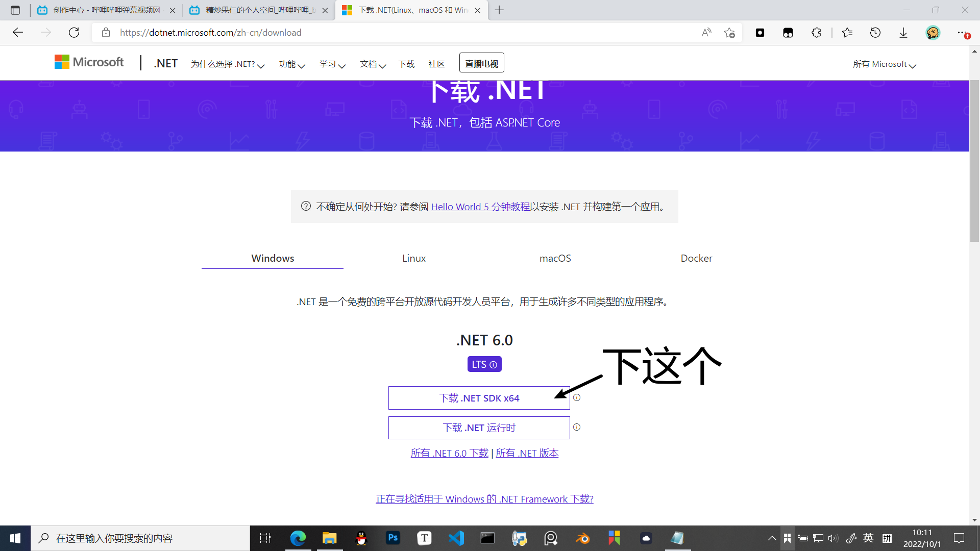Show LTS info badge

(x=484, y=364)
